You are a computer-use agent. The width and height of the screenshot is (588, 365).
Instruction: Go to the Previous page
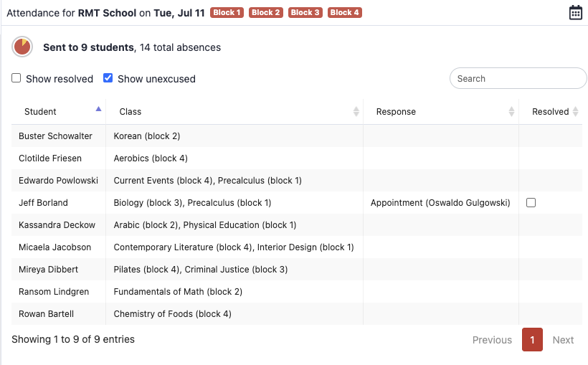point(492,340)
